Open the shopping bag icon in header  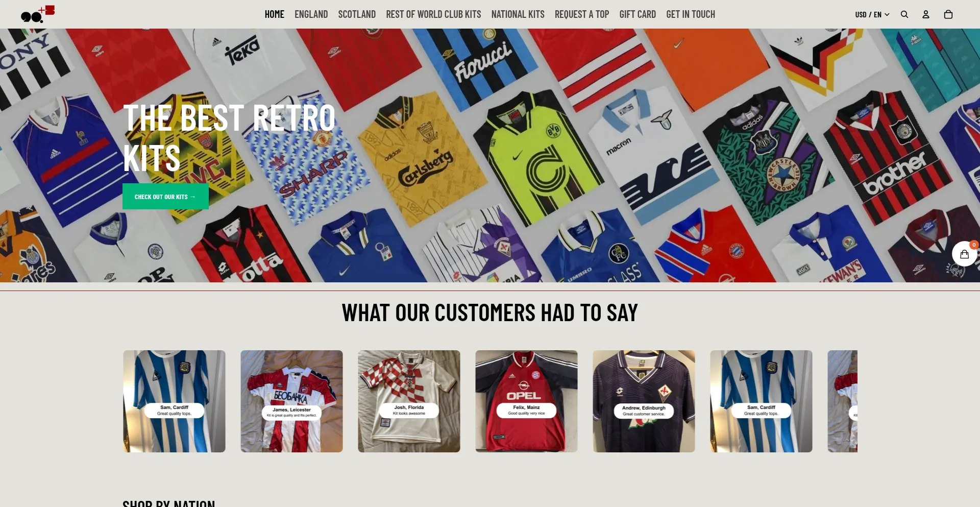(948, 14)
